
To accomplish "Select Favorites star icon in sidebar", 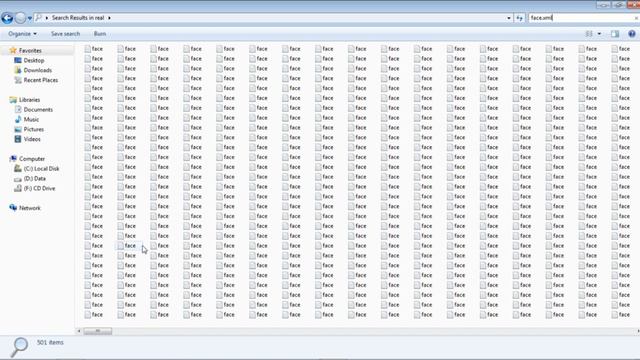I will click(13, 51).
